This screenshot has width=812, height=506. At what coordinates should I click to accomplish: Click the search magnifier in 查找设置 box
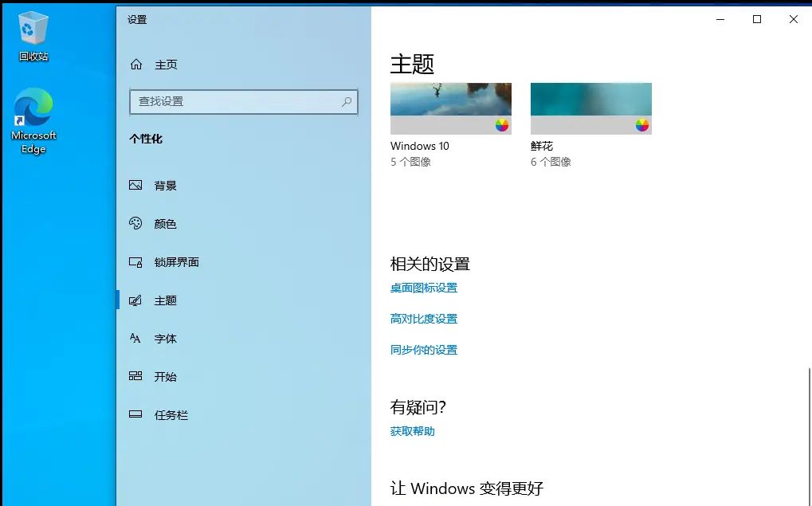point(347,101)
